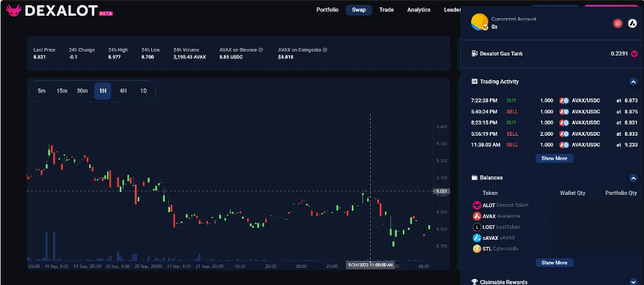The image size is (644, 285).
Task: Collapse the Balances section
Action: tap(634, 178)
